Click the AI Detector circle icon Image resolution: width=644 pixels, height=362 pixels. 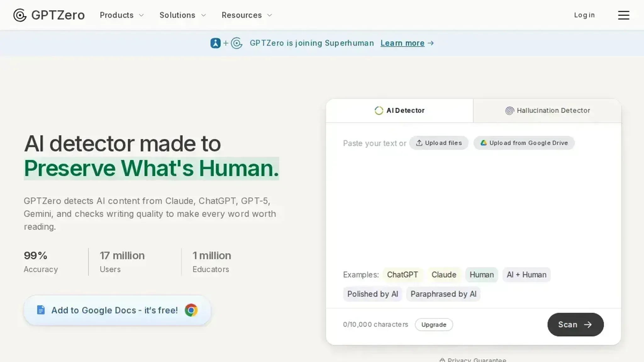tap(379, 111)
